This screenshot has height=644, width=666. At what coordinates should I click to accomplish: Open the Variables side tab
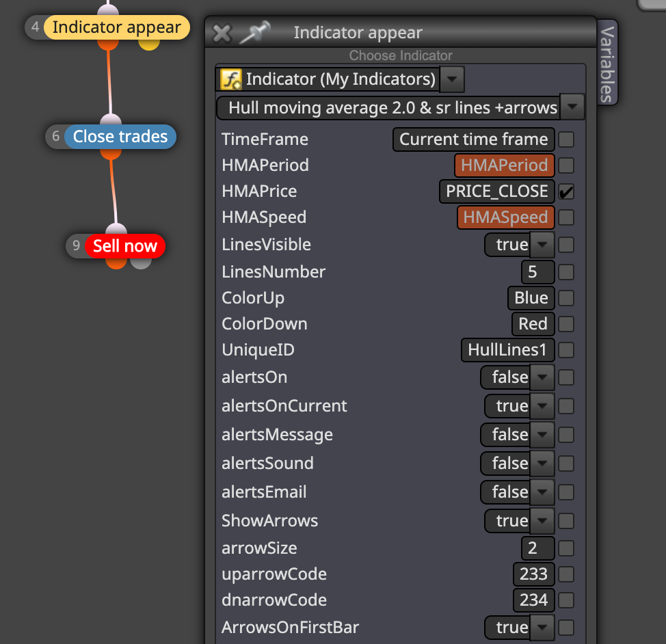pyautogui.click(x=607, y=62)
